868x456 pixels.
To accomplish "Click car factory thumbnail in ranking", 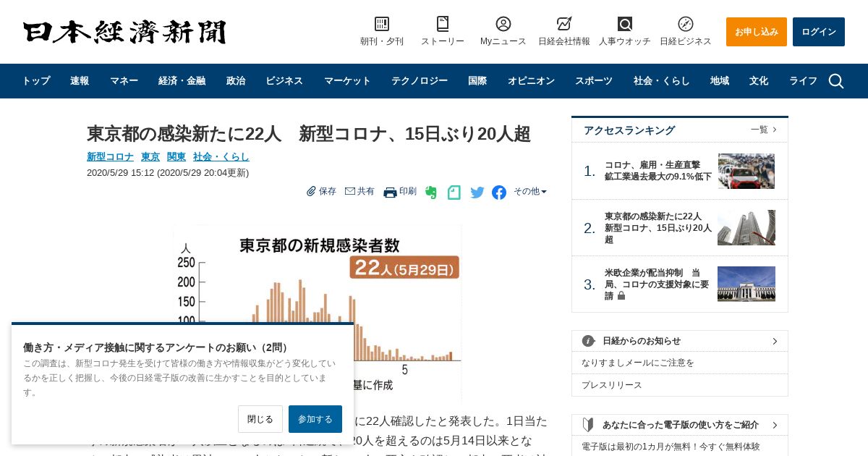I will (746, 171).
